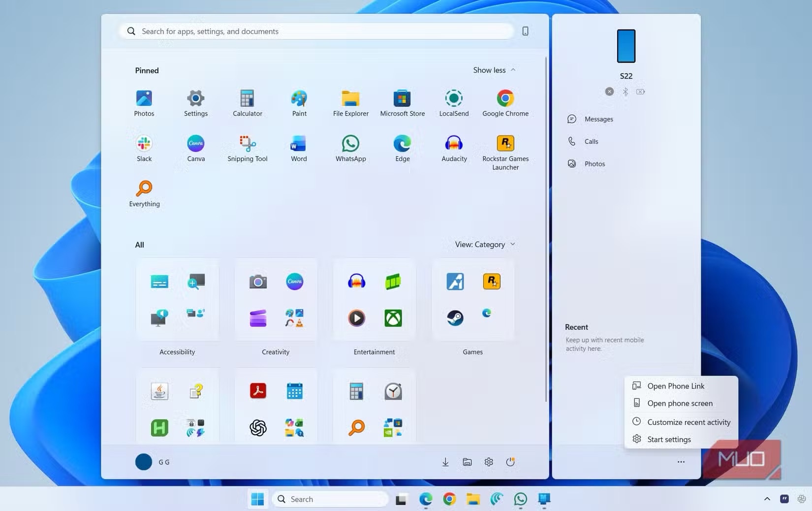Click the power button in the Start menu
This screenshot has width=812, height=511.
(510, 462)
